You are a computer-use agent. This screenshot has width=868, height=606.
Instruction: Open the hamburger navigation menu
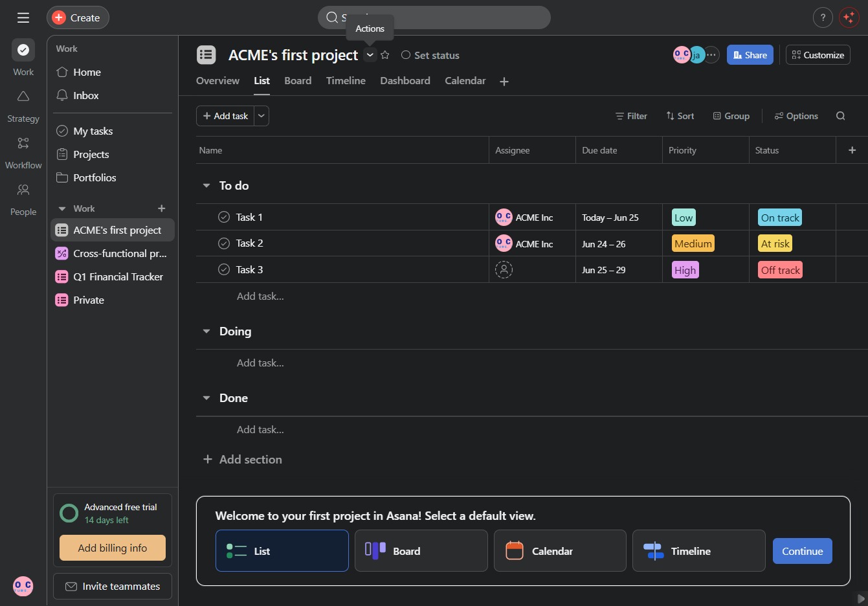click(x=23, y=17)
